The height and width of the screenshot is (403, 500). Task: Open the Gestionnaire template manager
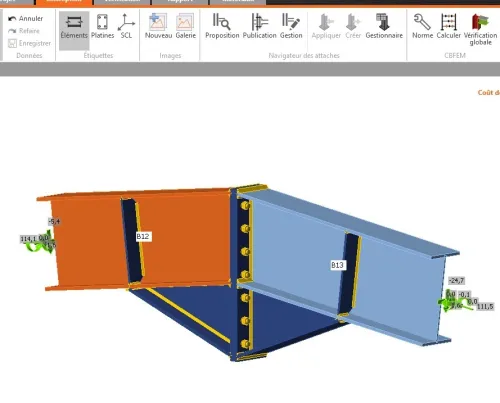tap(384, 27)
